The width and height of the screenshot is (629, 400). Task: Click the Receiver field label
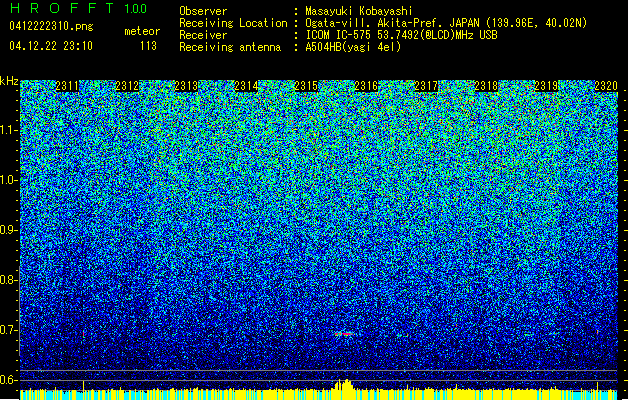(x=203, y=35)
